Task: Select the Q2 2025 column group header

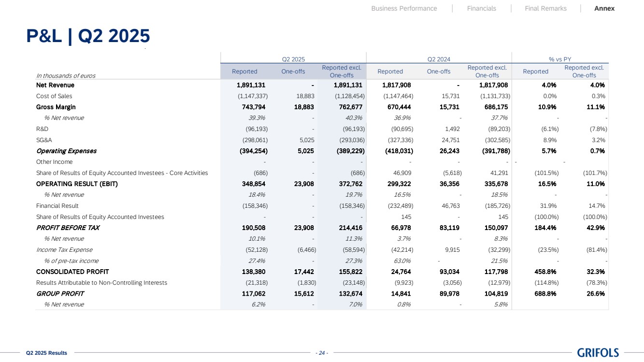Action: 293,59
